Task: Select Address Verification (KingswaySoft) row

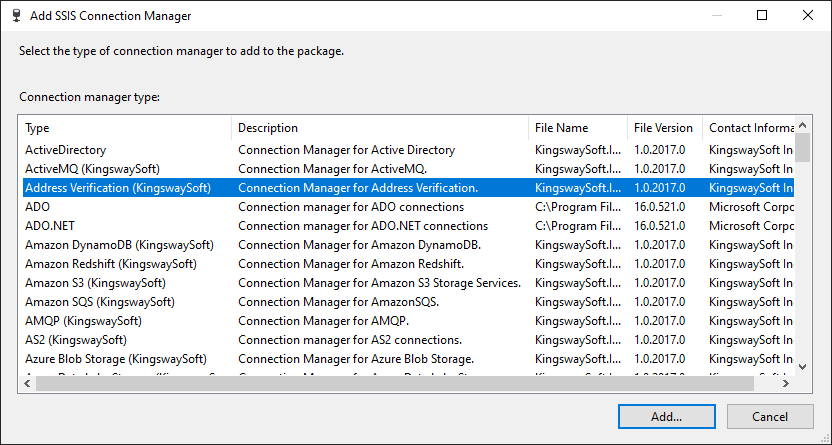Action: tap(408, 188)
